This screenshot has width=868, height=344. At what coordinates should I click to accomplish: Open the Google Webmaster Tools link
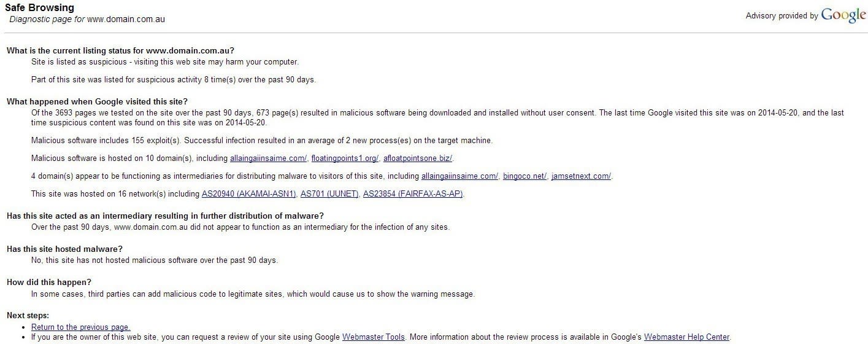373,337
